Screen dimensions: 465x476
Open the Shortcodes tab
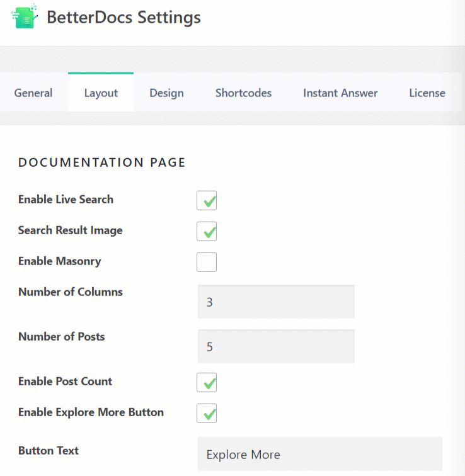click(x=243, y=93)
